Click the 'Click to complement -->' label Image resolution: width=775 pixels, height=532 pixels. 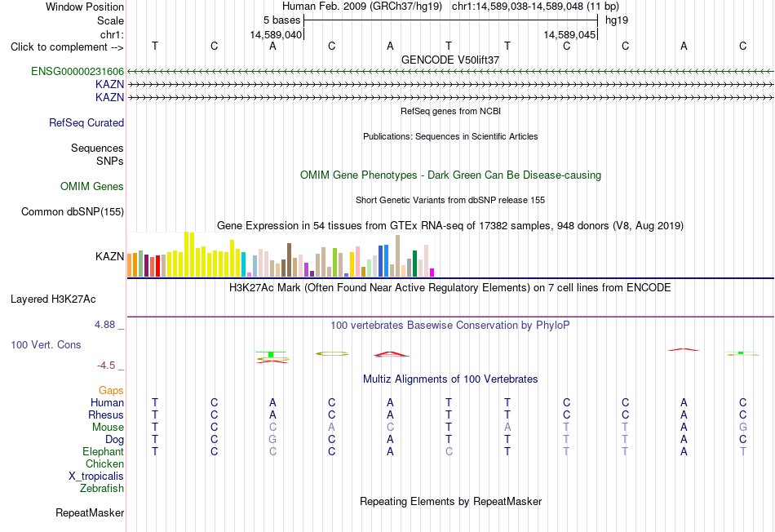(x=67, y=47)
